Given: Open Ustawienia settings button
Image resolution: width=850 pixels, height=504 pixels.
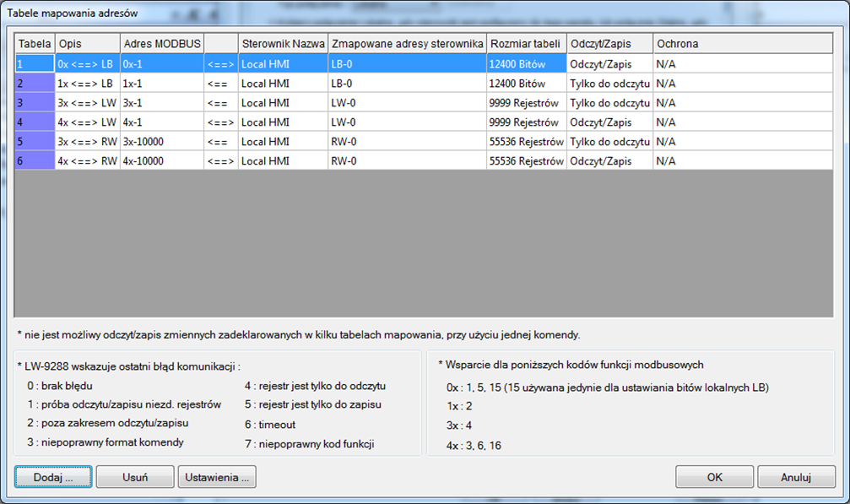Looking at the screenshot, I should point(217,477).
